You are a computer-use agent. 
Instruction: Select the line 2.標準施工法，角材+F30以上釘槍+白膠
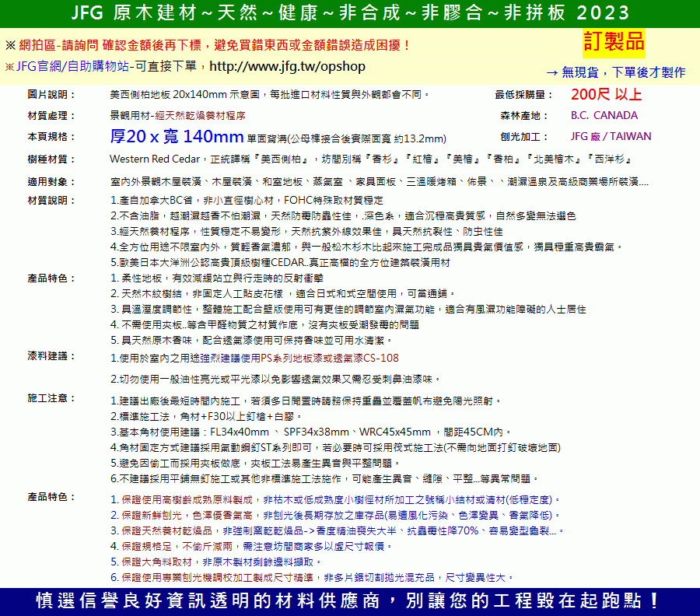coord(206,416)
